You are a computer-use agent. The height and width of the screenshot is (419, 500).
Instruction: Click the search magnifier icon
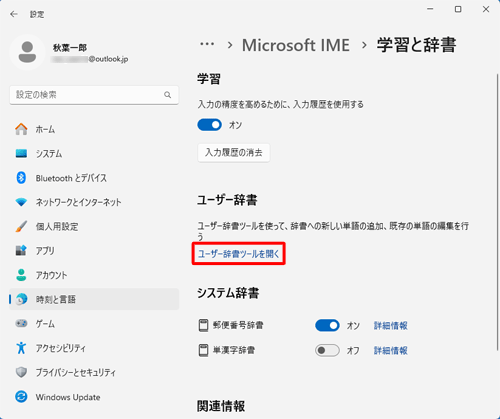(167, 95)
